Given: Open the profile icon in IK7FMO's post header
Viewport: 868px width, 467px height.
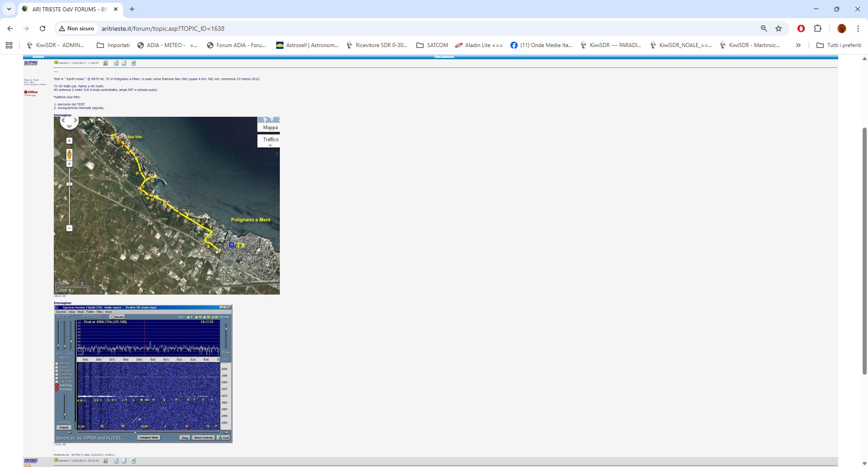Looking at the screenshot, I should point(105,63).
